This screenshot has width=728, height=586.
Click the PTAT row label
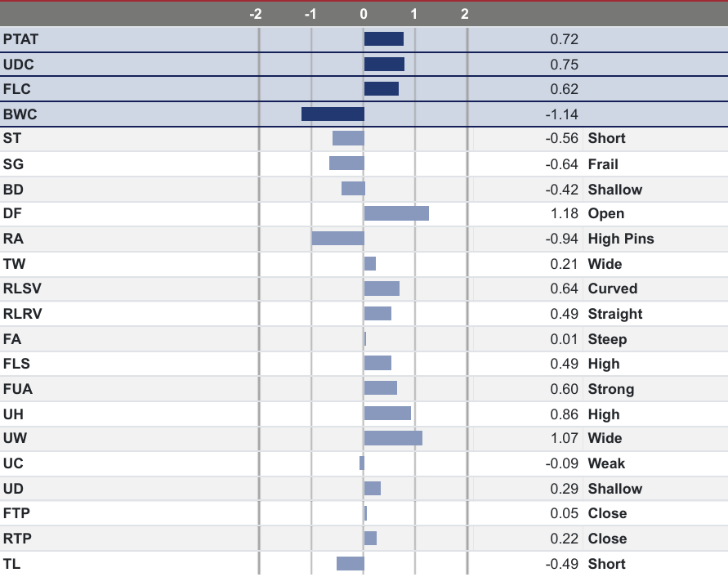(x=20, y=39)
